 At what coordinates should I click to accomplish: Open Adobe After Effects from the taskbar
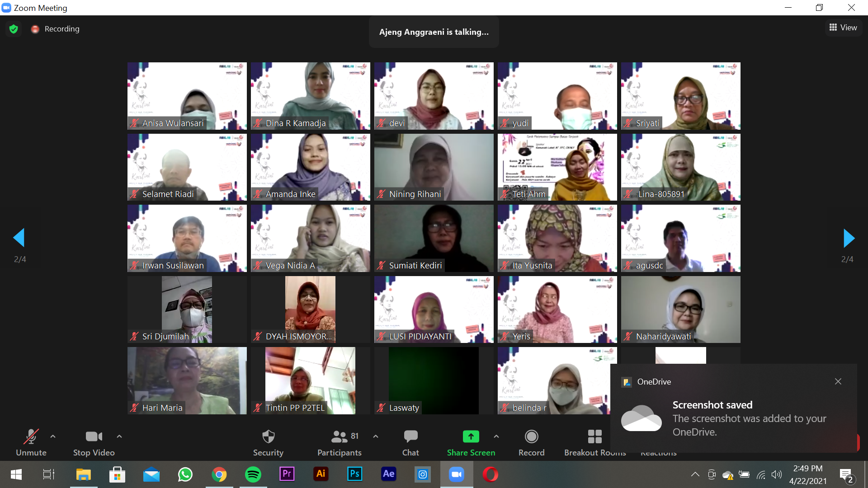click(x=389, y=474)
